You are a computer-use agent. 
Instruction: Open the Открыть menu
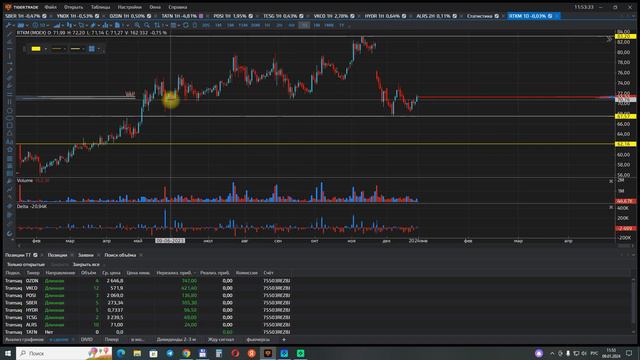click(73, 7)
